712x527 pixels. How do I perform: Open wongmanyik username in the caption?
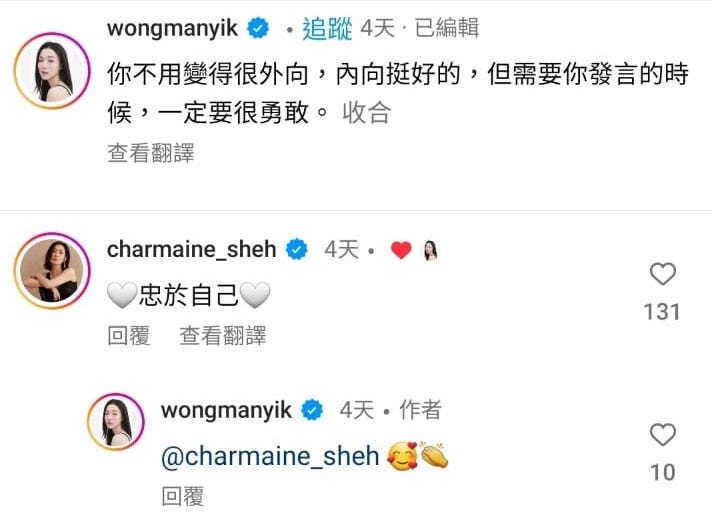tap(173, 29)
